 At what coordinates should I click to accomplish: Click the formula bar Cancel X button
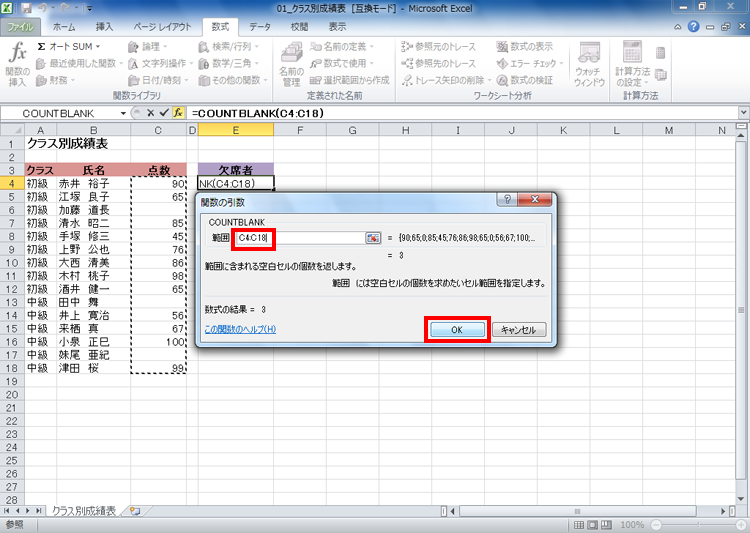click(150, 113)
